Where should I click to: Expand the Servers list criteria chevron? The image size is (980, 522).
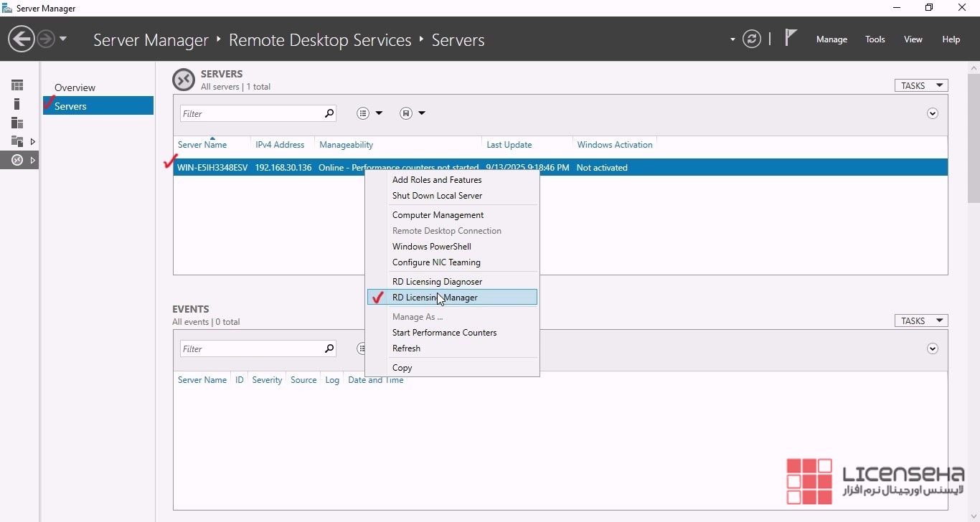pos(933,113)
